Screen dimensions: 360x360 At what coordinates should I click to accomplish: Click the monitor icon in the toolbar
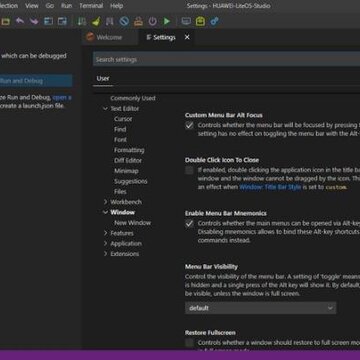[x=186, y=22]
